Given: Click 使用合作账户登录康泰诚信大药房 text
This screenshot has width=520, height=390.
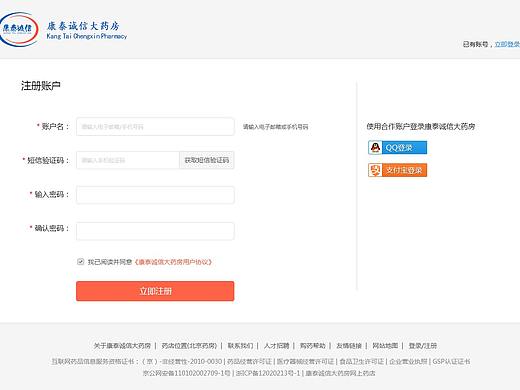Looking at the screenshot, I should coord(421,126).
